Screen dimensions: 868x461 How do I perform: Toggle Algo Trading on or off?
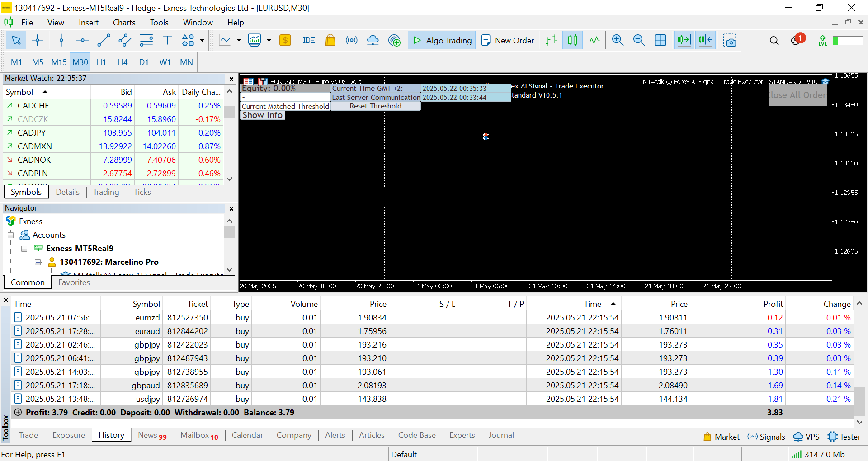click(442, 41)
